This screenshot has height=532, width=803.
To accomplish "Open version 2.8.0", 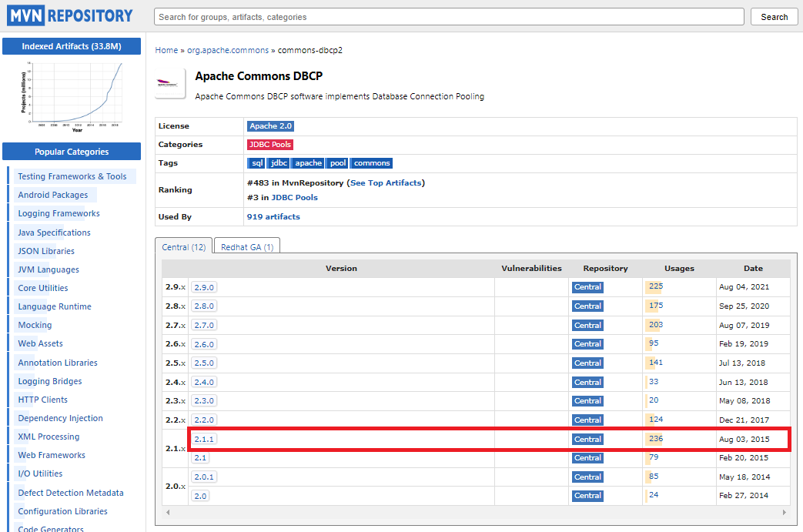I will [204, 306].
